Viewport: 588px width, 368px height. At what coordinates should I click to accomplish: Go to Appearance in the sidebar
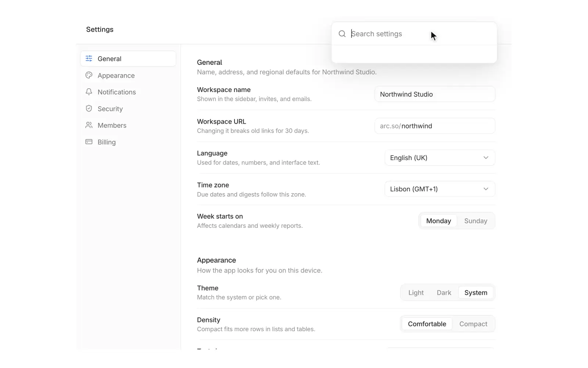point(128,75)
